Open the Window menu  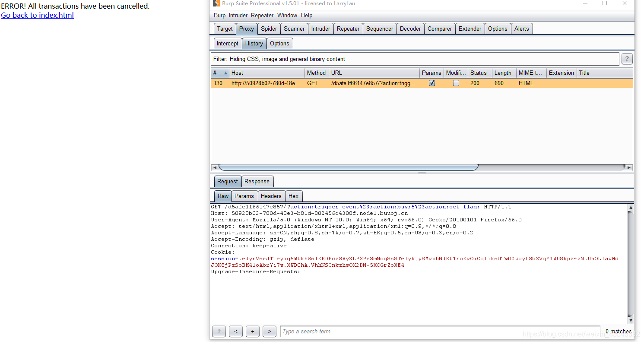coord(287,16)
